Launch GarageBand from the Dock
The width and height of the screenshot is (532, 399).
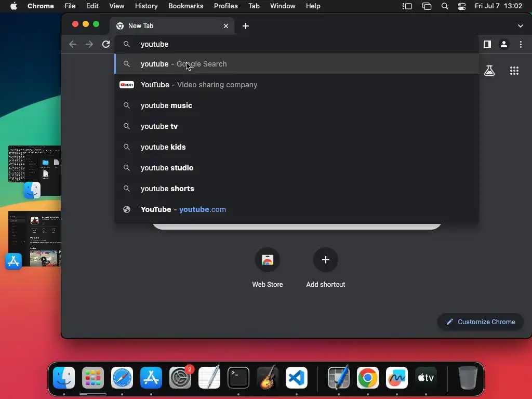click(268, 378)
